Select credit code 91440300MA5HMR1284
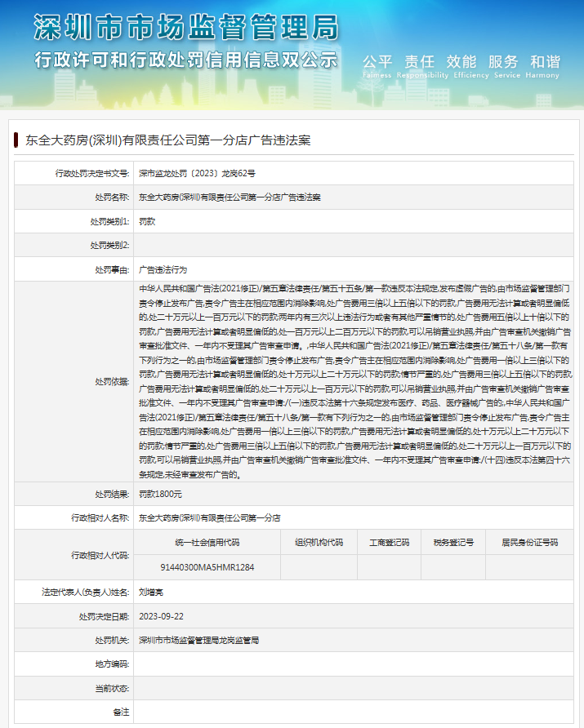Screen dimensions: 584x728 207,567
